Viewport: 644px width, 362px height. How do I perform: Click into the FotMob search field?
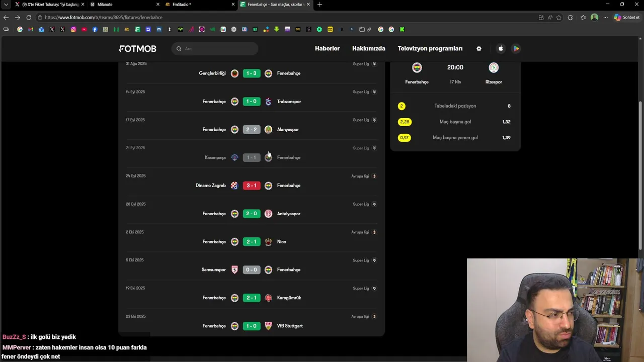point(215,49)
